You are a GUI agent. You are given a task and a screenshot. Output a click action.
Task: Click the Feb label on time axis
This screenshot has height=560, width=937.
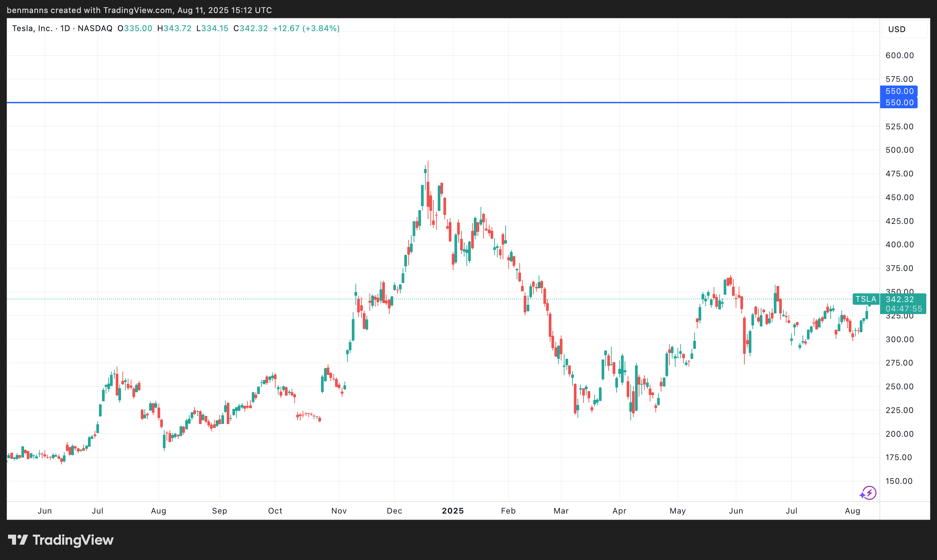[x=508, y=511]
